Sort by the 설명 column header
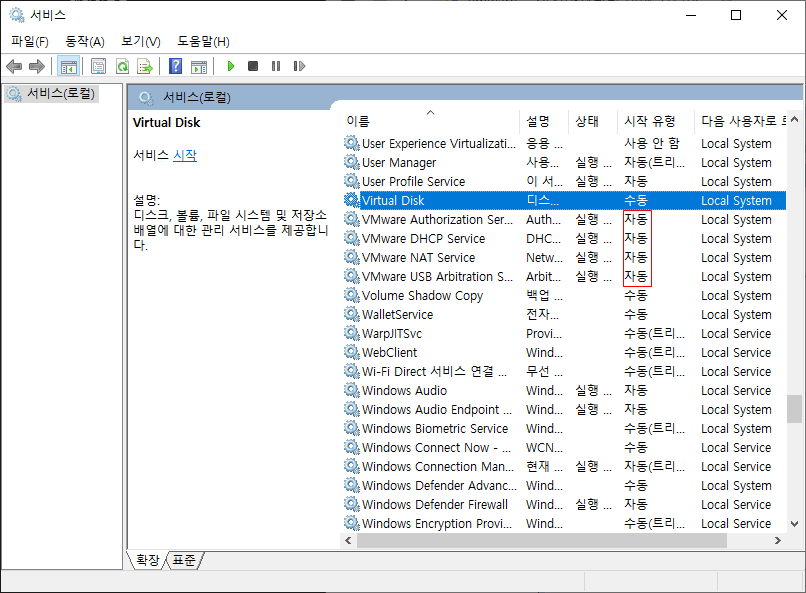The image size is (806, 593). click(x=544, y=121)
